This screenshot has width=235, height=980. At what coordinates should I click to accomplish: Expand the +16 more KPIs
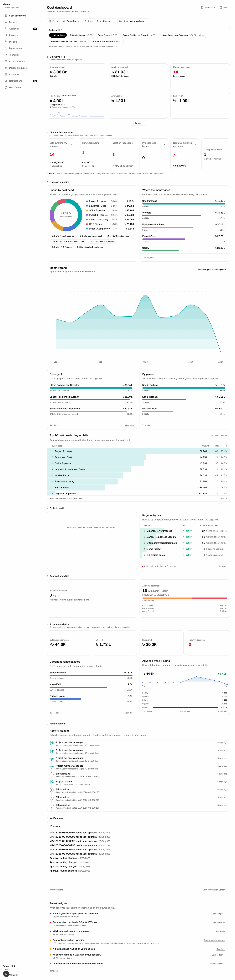(138, 123)
